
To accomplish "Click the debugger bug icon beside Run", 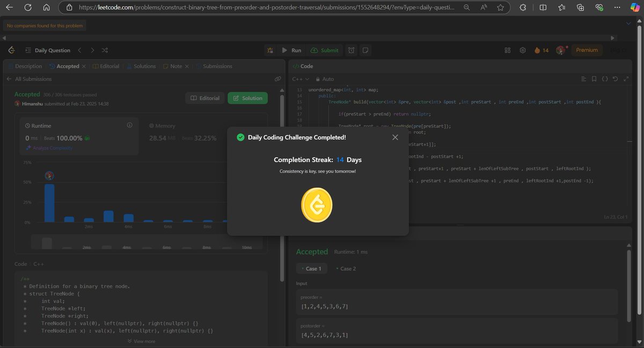I will (270, 50).
